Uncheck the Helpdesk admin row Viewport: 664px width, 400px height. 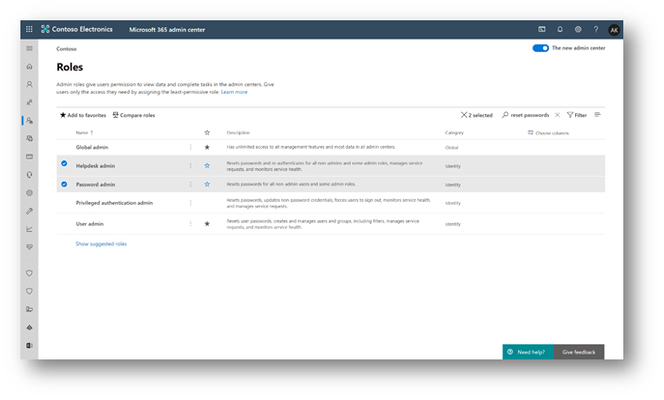(x=64, y=163)
